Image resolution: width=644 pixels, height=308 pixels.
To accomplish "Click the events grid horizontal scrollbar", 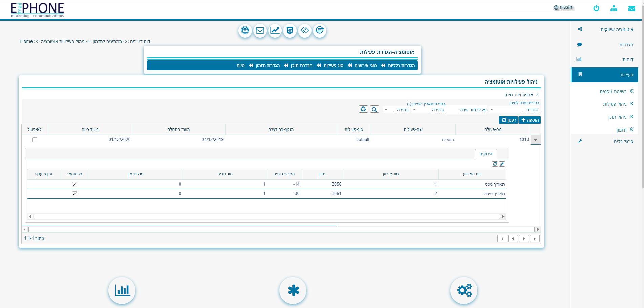I will point(267,216).
